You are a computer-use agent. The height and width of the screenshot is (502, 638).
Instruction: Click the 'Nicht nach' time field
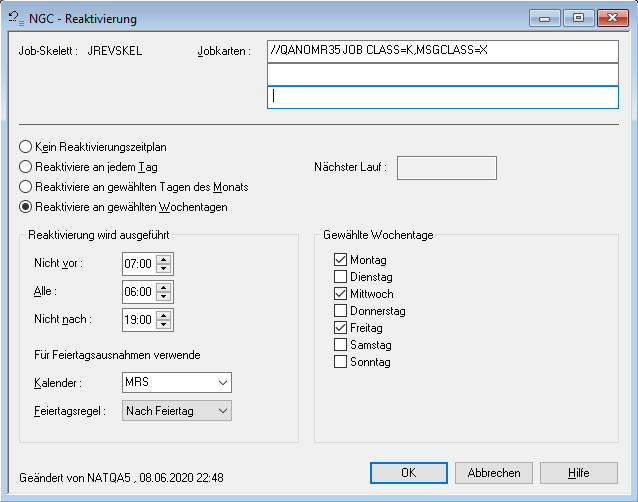pyautogui.click(x=138, y=320)
